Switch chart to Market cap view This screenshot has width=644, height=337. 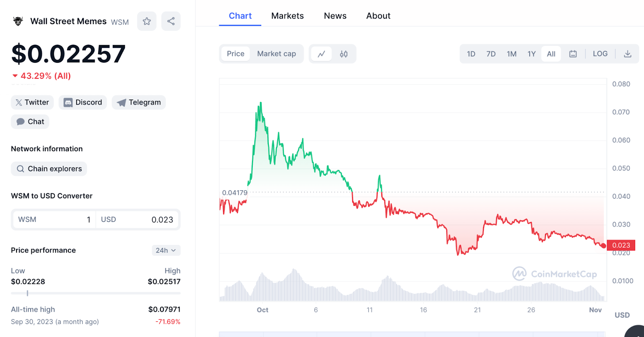coord(277,54)
